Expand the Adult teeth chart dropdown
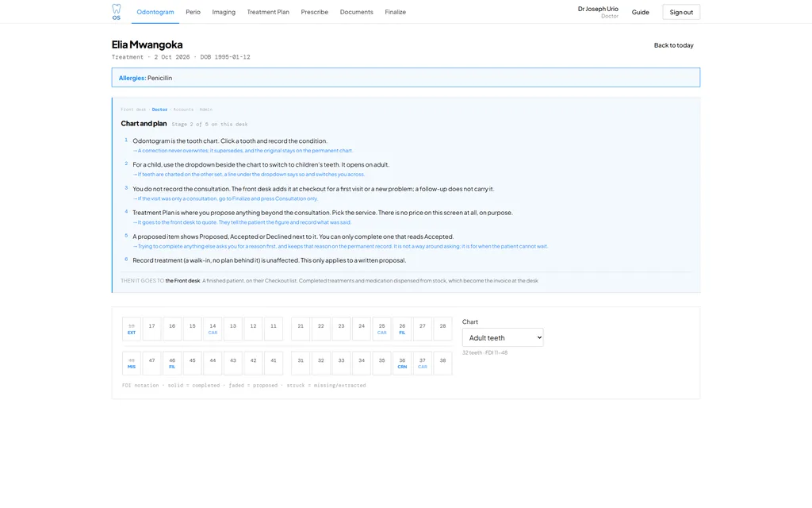The image size is (812, 508). point(503,337)
